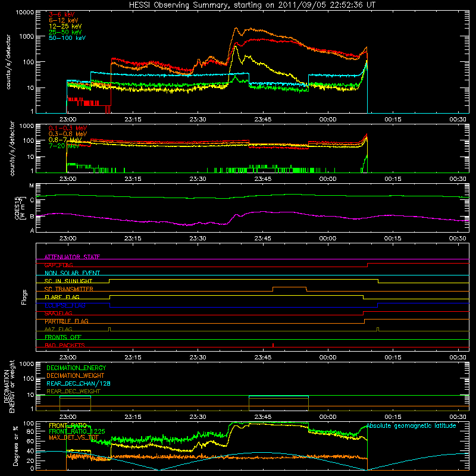Click the A47_FLAG pulse near 00:11
476x476 pixels.
click(x=378, y=329)
